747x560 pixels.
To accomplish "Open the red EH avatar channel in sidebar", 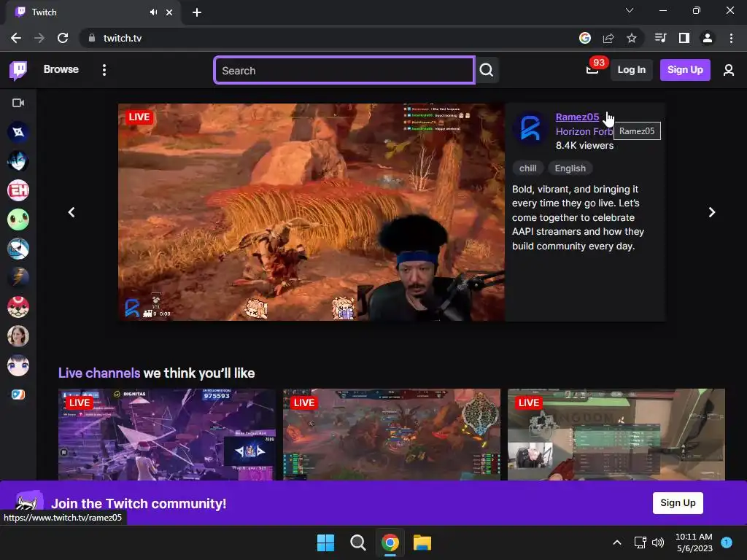I will coord(18,190).
